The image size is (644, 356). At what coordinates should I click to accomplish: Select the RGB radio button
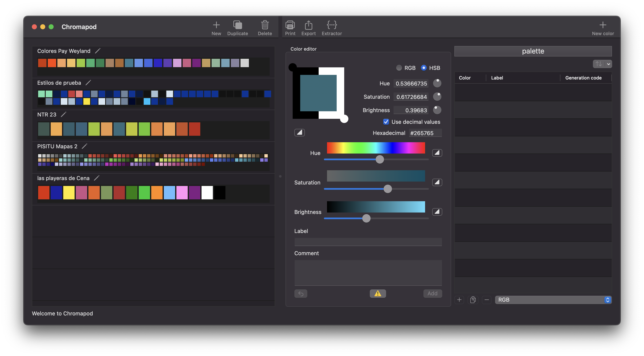(x=399, y=68)
